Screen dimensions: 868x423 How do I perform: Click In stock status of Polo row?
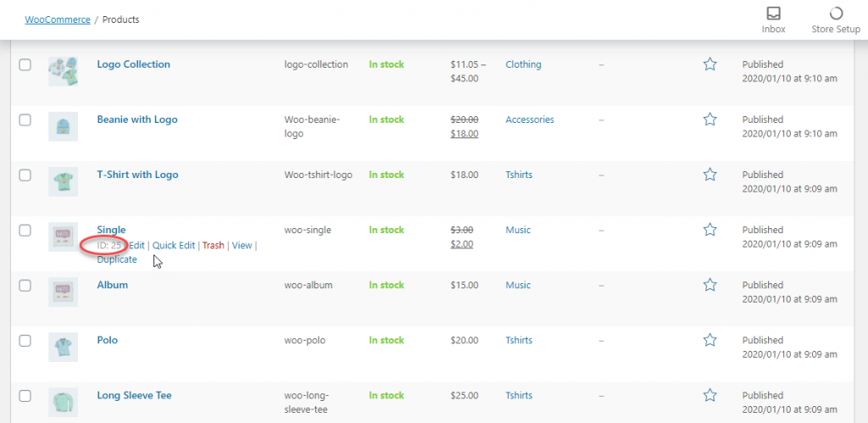(x=387, y=340)
